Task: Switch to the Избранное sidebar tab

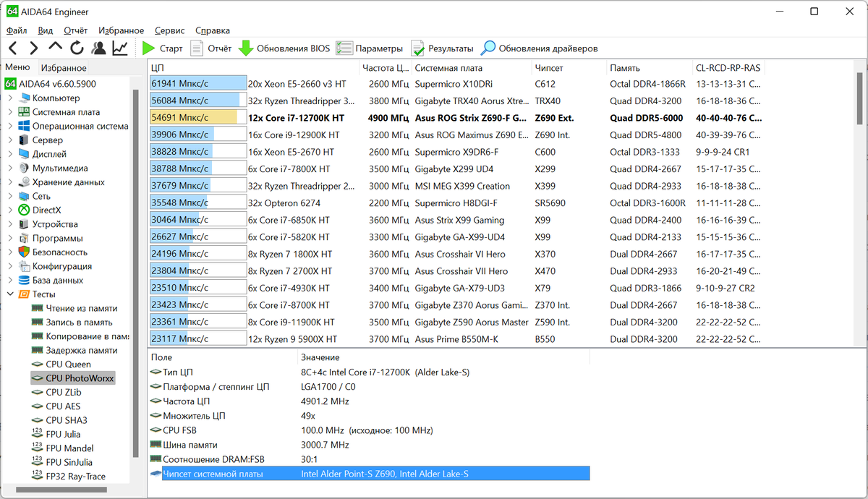Action: coord(64,68)
